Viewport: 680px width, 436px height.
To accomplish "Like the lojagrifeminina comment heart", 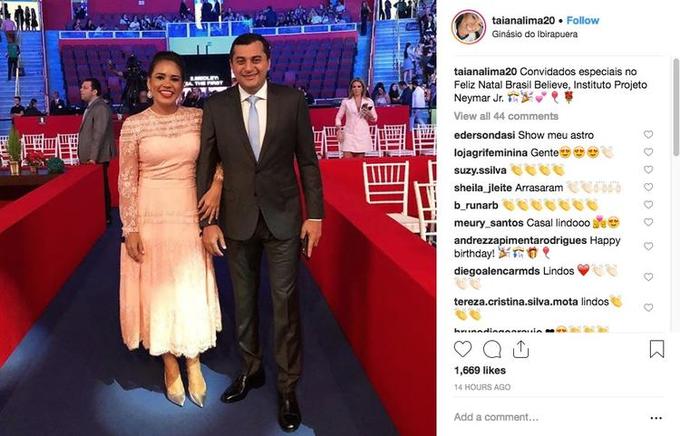I will [x=648, y=152].
